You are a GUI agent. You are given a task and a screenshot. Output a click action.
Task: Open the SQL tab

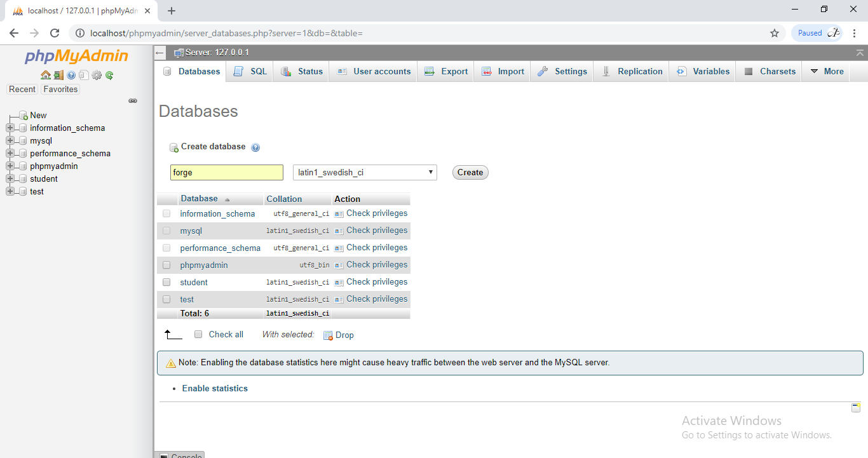click(x=250, y=72)
